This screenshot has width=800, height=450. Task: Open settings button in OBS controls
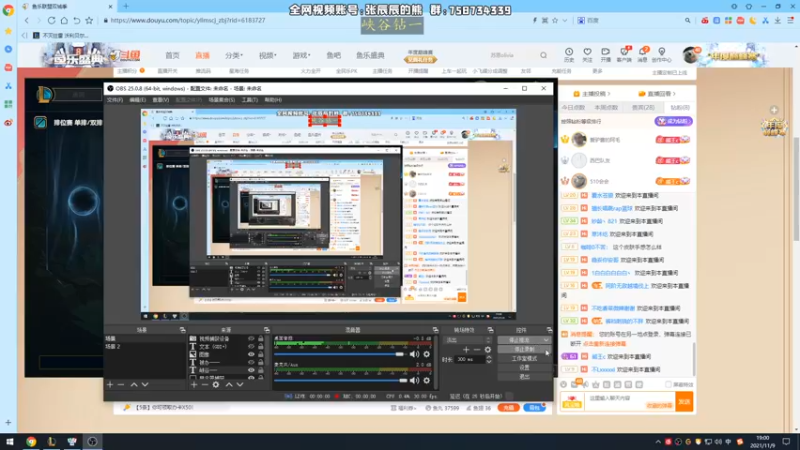click(x=524, y=367)
